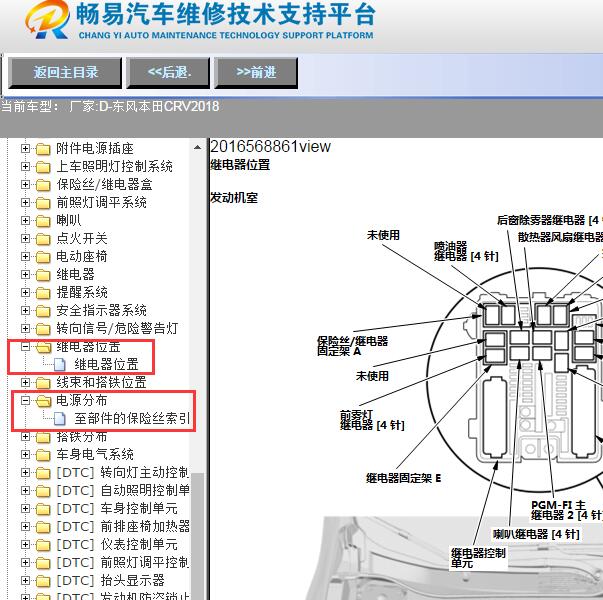The image size is (603, 600).
Task: Expand the 上车照明灯控制系统 node
Action: coord(25,167)
